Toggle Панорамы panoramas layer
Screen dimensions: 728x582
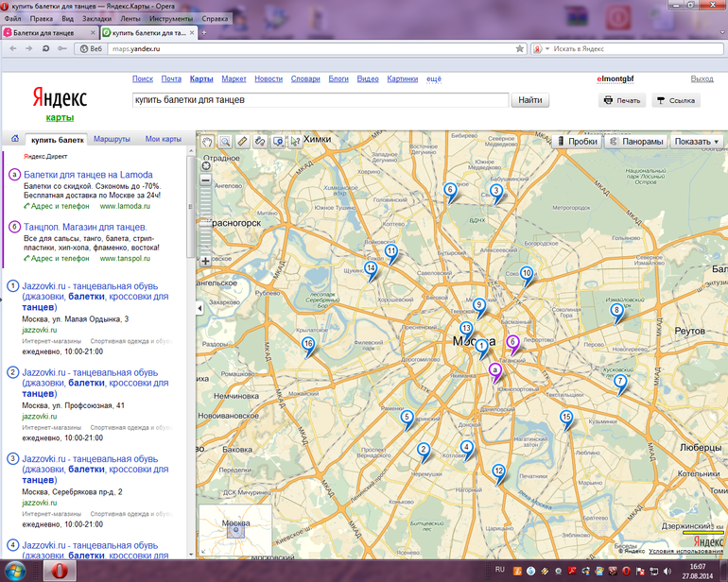pos(635,142)
